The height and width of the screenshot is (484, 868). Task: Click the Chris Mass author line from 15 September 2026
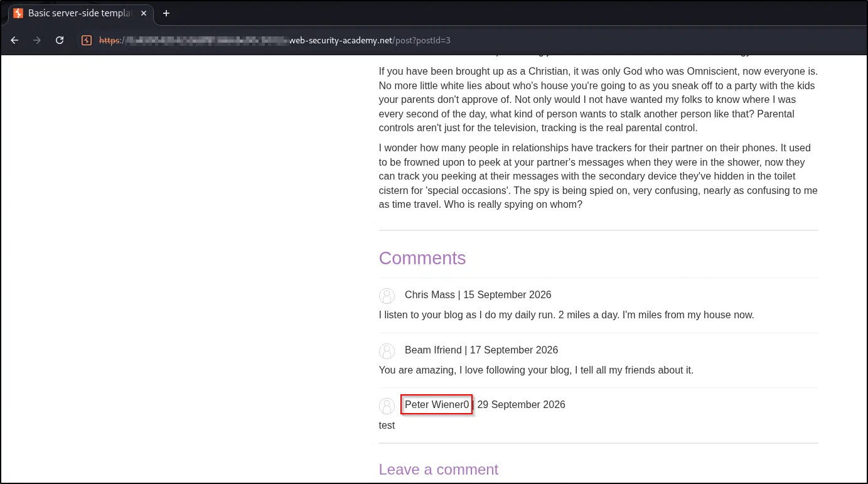point(478,295)
